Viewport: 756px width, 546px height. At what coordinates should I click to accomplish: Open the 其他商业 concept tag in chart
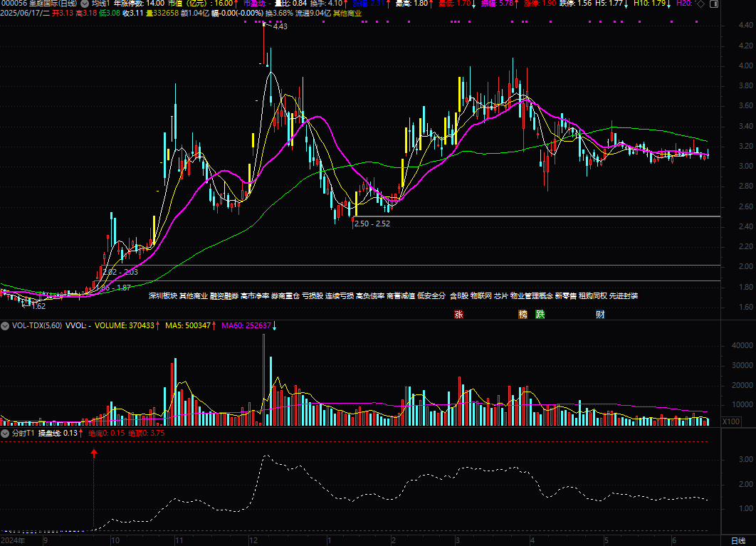pyautogui.click(x=194, y=295)
